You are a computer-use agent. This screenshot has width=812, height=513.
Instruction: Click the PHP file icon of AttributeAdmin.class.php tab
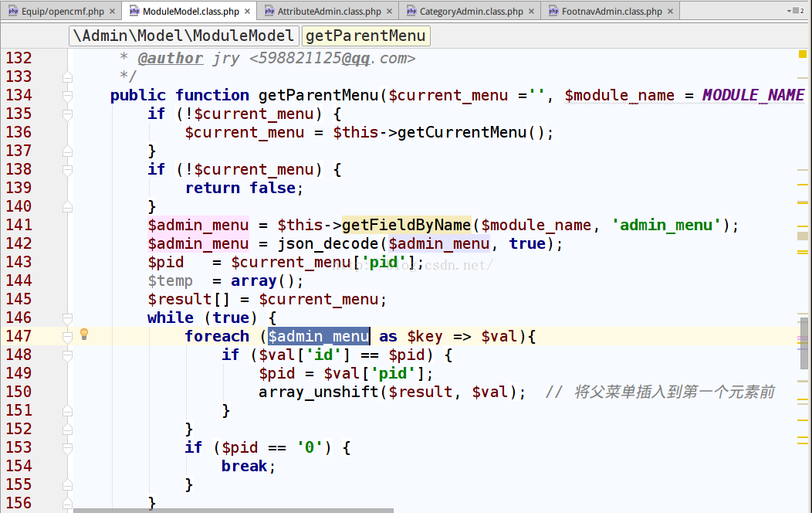[269, 11]
